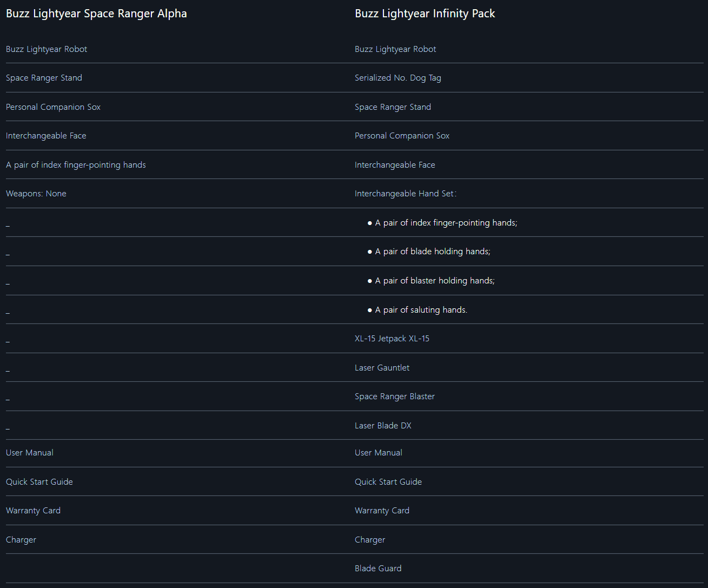This screenshot has width=708, height=588.
Task: Click the Interchangeable Hand Set label
Action: 405,194
